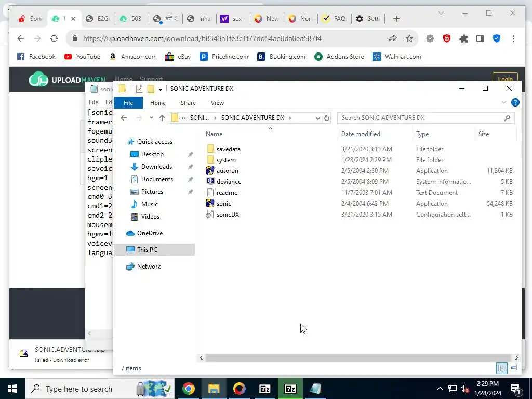Open Chrome from the taskbar
Image resolution: width=532 pixels, height=399 pixels.
pyautogui.click(x=188, y=389)
